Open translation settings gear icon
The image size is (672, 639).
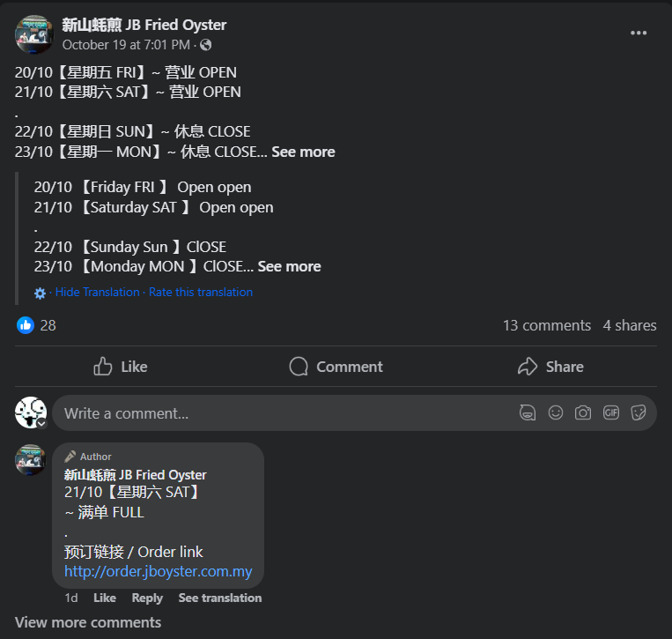[40, 293]
